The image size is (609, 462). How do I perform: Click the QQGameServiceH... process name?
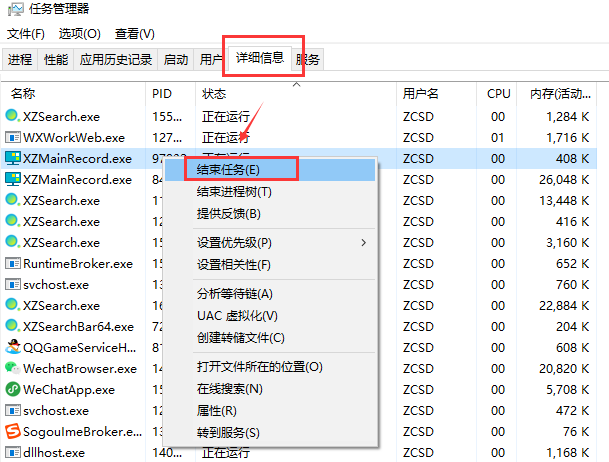pos(80,347)
